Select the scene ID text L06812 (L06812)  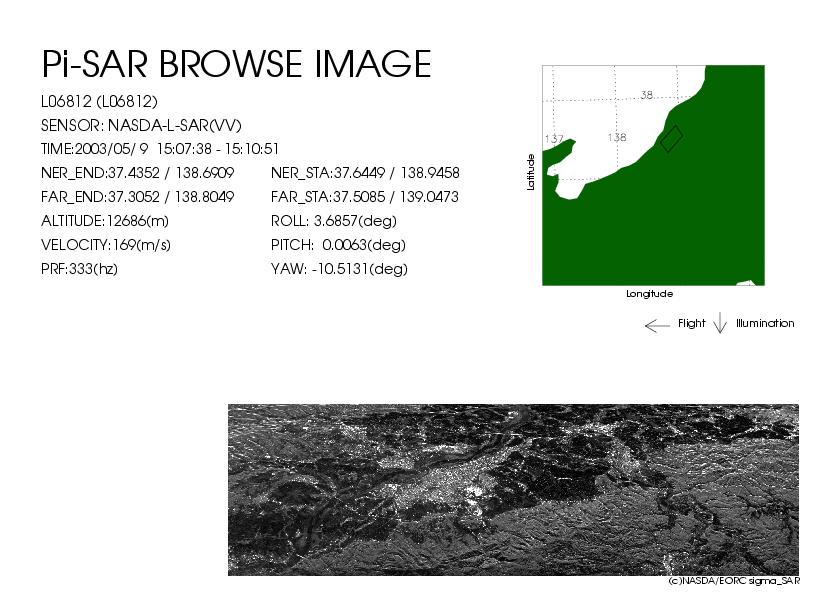(x=99, y=102)
